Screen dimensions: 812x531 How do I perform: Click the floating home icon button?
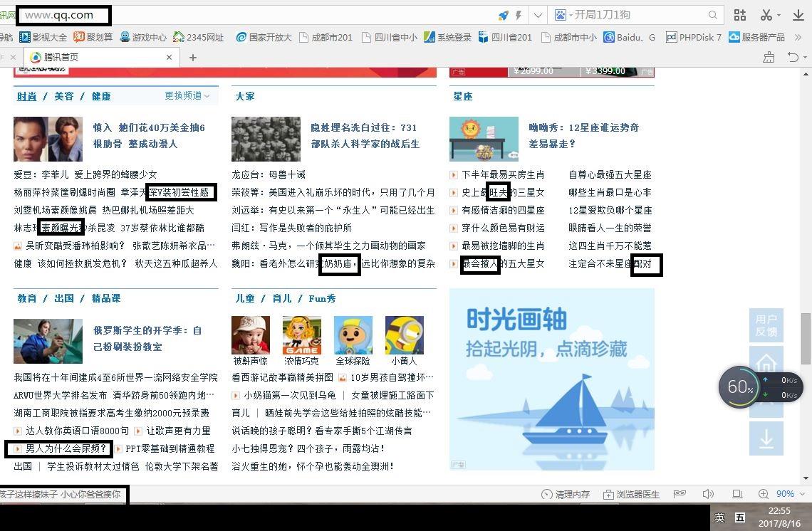[766, 363]
